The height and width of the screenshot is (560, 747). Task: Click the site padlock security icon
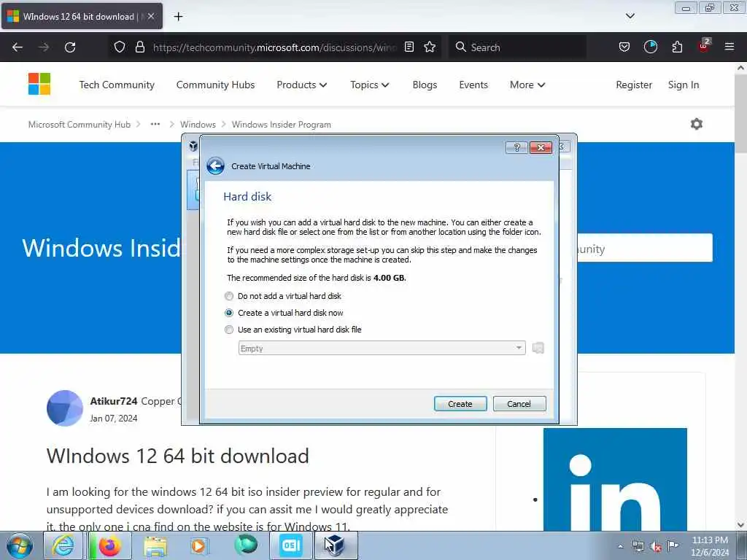point(139,47)
